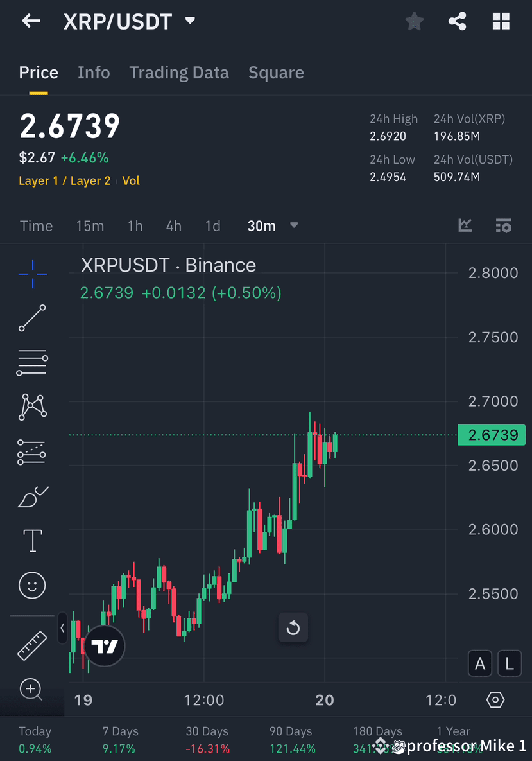The width and height of the screenshot is (532, 761).
Task: Open the emoji sticker tool
Action: coord(32,585)
